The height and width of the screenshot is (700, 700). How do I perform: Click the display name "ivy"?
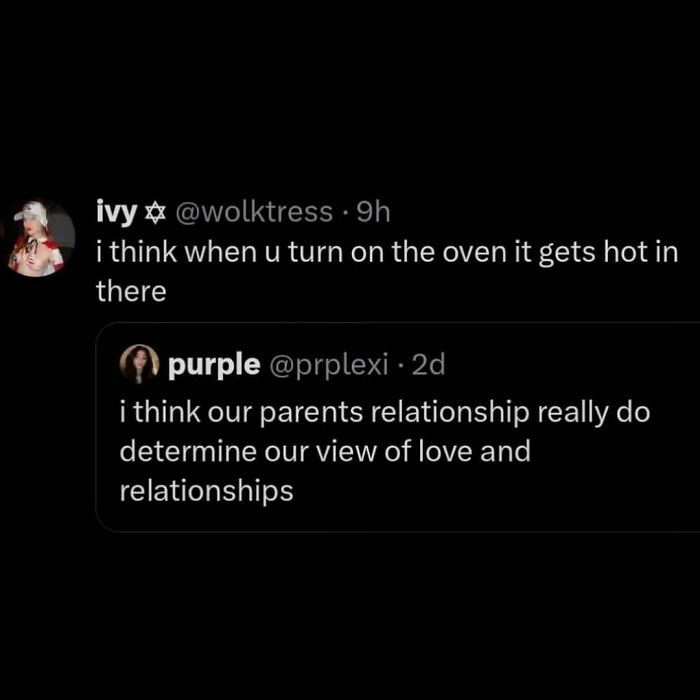tap(117, 211)
